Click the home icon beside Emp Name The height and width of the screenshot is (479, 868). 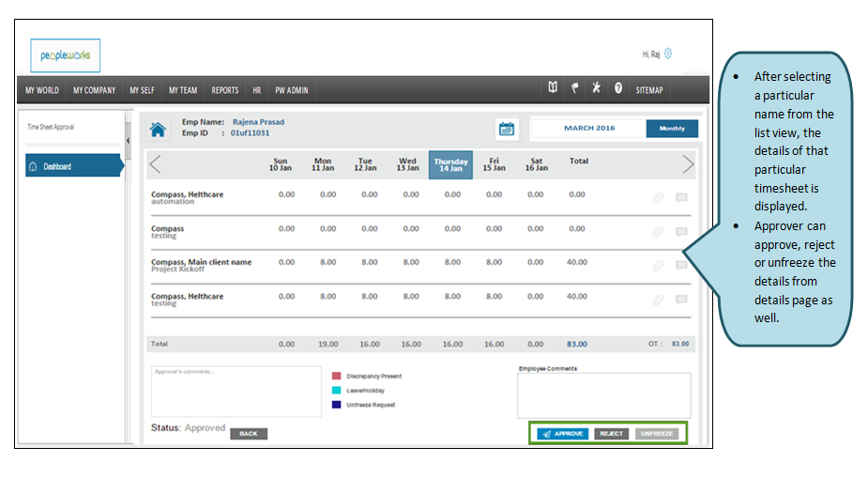pos(158,130)
